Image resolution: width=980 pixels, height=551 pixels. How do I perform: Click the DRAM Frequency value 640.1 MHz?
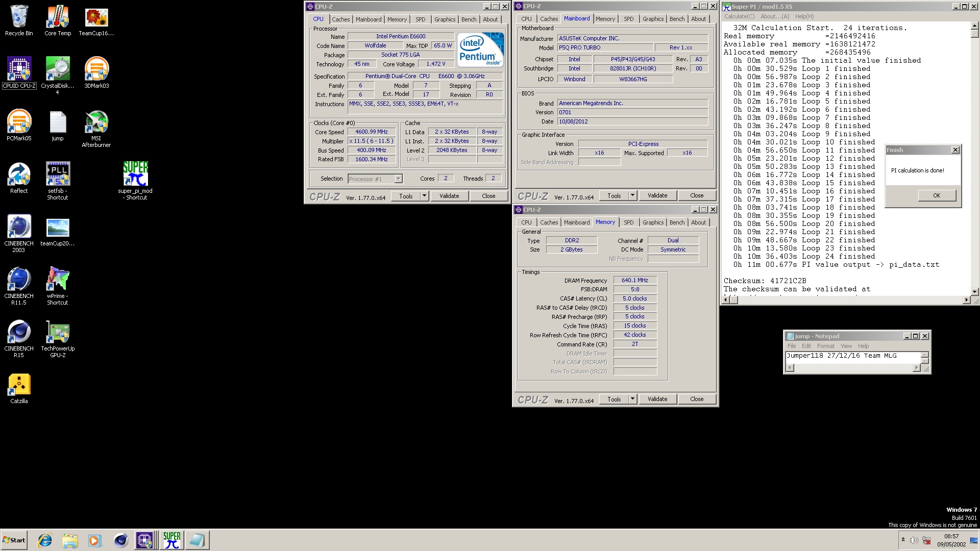click(635, 280)
